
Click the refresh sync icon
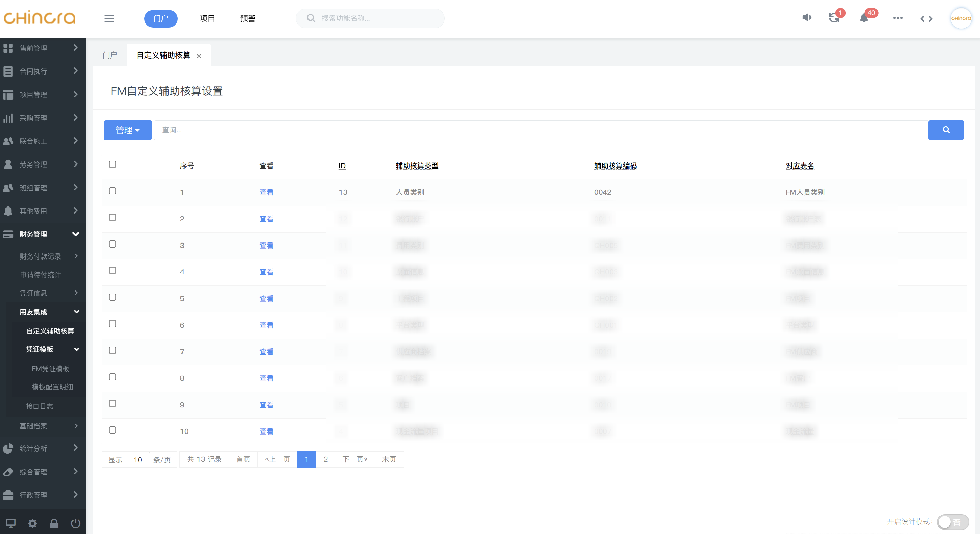click(x=834, y=18)
